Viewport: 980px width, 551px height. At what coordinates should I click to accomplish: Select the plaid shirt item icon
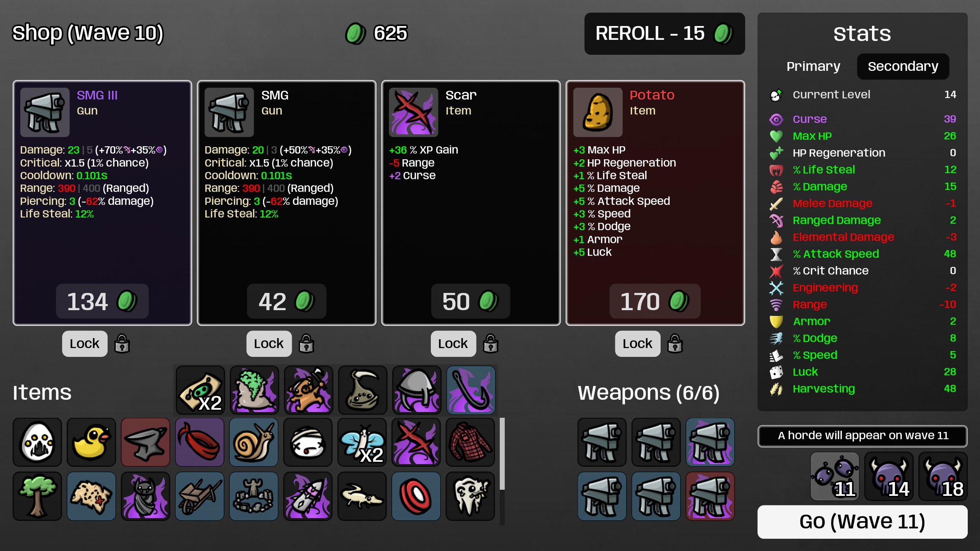(470, 442)
